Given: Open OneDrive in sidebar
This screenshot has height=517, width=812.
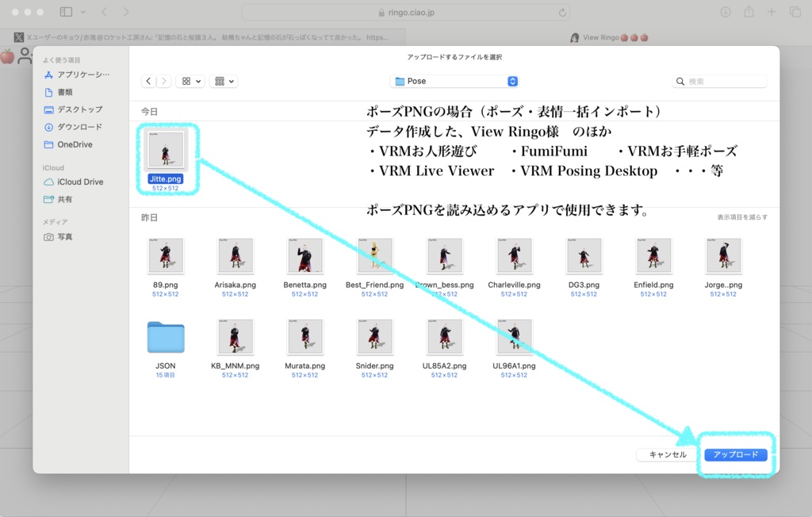Looking at the screenshot, I should (x=68, y=144).
